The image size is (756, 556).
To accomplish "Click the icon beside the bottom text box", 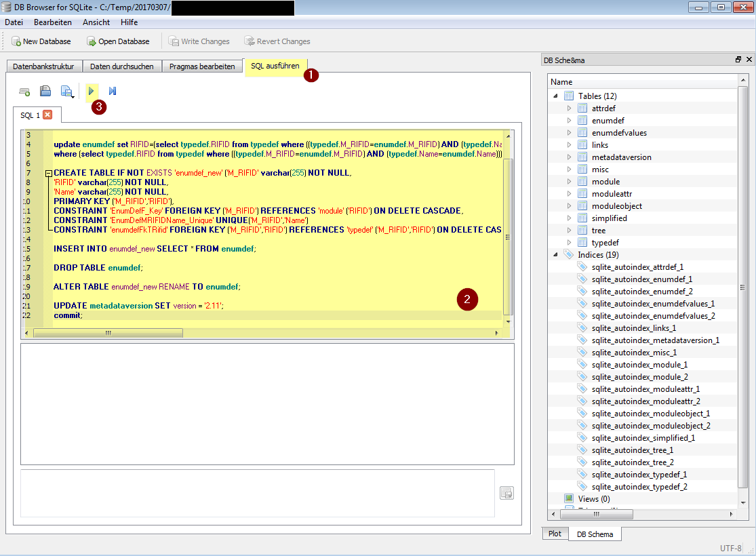I will (506, 493).
